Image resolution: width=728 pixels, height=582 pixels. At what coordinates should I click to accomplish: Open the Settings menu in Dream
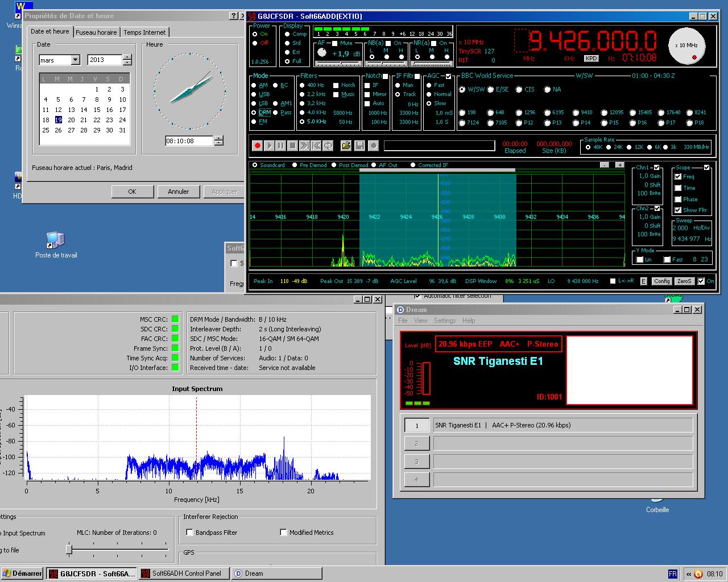pyautogui.click(x=445, y=321)
